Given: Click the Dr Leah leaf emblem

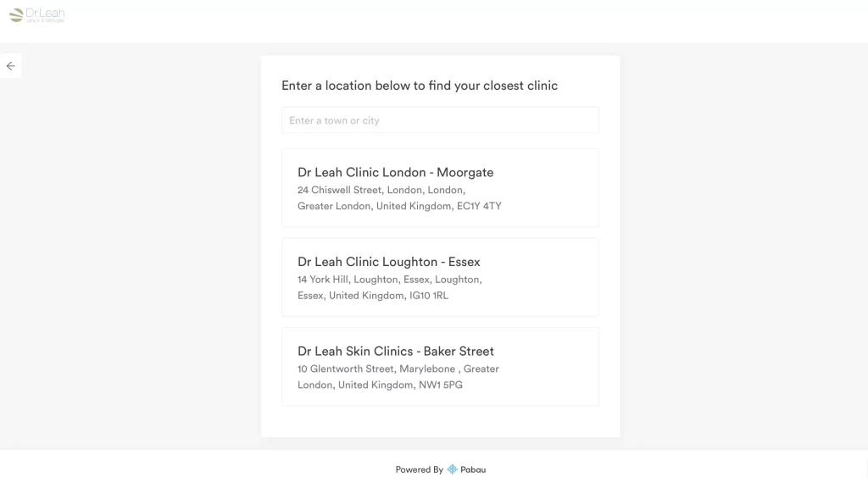Looking at the screenshot, I should click(16, 14).
